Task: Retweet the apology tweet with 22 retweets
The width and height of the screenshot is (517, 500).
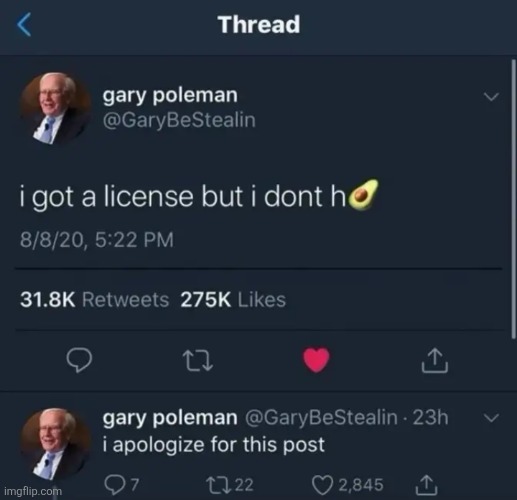Action: [230, 485]
